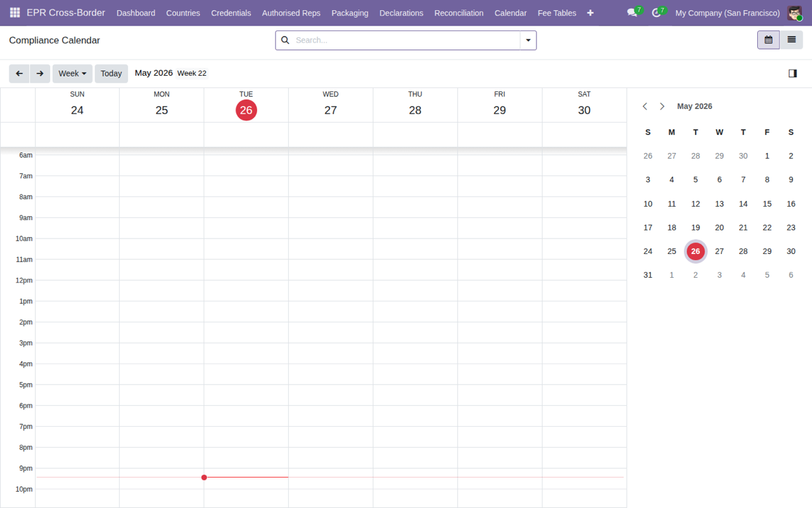Open the Packaging menu
Screen dimensions: 812x508
[350, 13]
